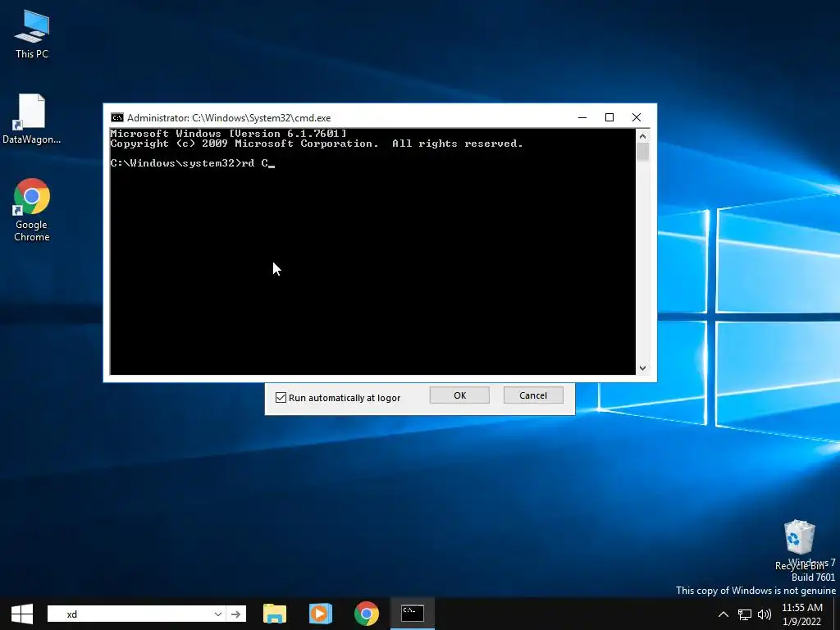Image resolution: width=840 pixels, height=630 pixels.
Task: Click the Cancel button in dialog
Action: (x=533, y=395)
